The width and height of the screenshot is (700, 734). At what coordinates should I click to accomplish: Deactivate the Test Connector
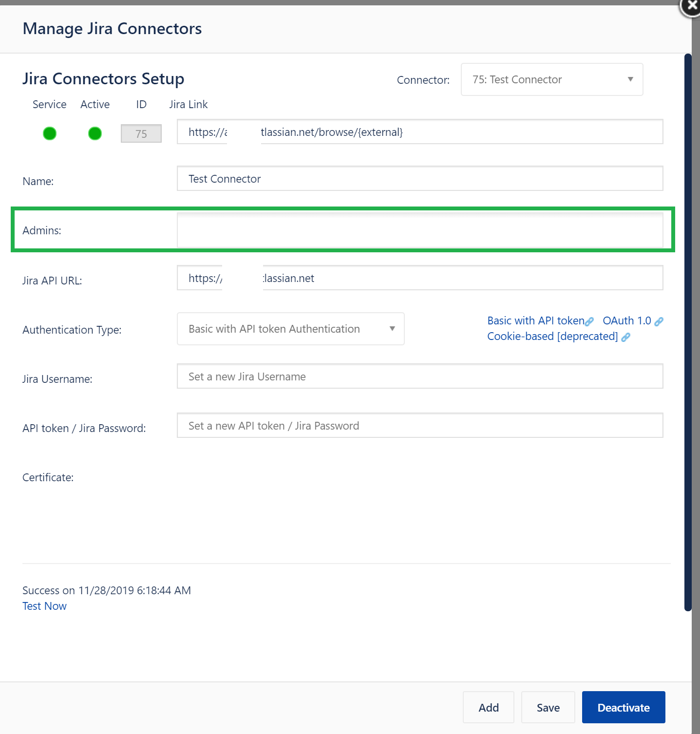pos(624,707)
